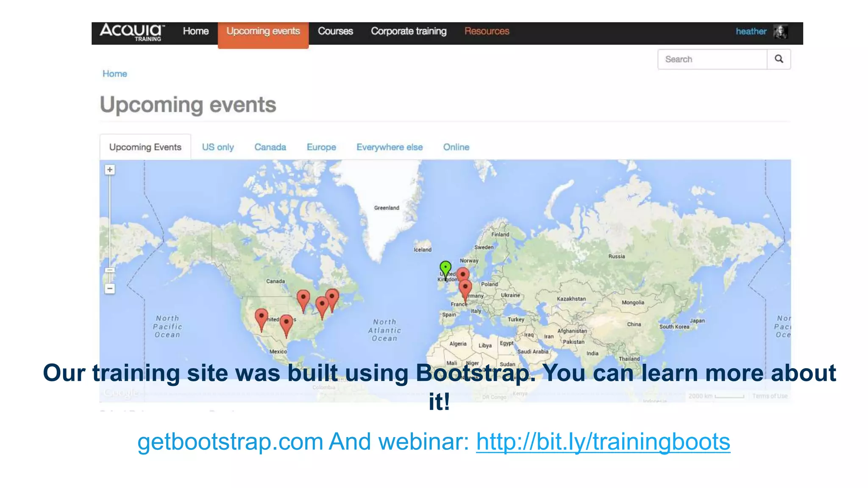The image size is (868, 488).
Task: Open Corporate training navigation item
Action: (409, 31)
